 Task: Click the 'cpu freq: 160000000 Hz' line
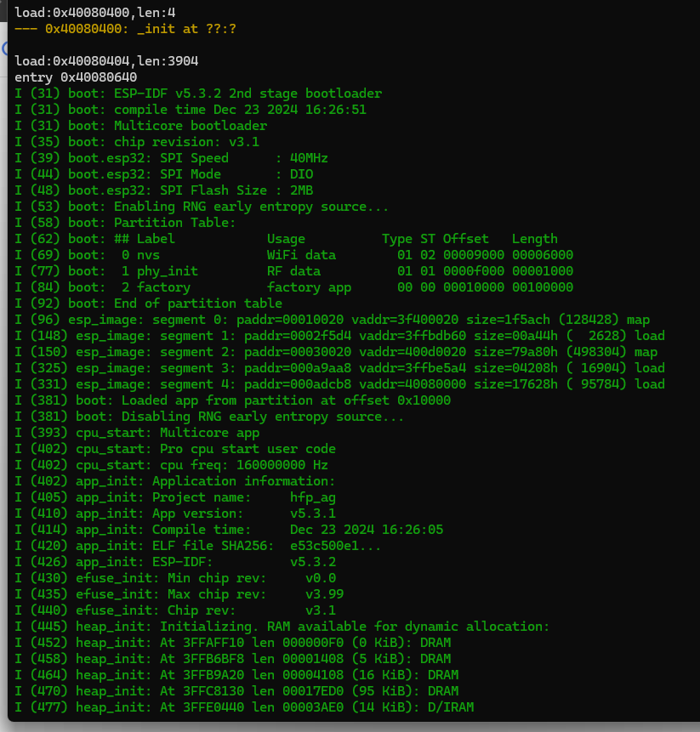tap(171, 465)
